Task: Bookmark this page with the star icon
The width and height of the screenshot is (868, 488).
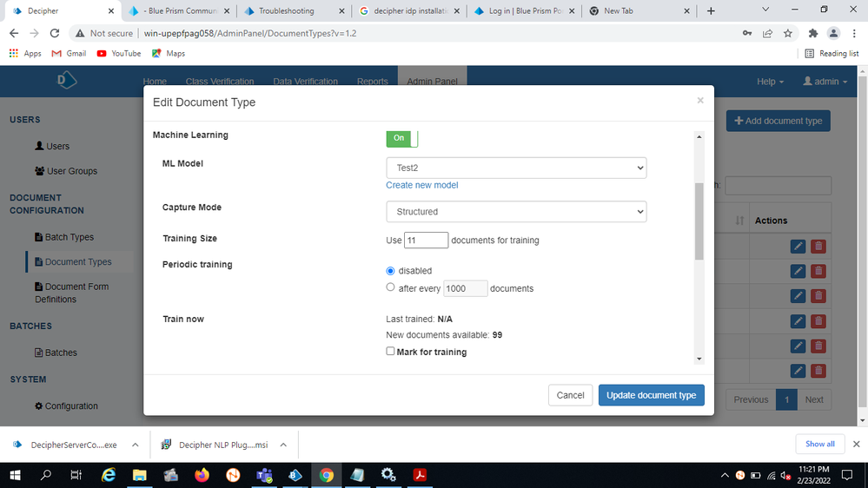Action: [x=788, y=33]
